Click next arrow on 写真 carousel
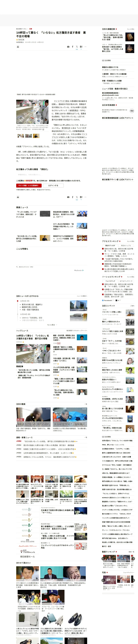Image resolution: width=138 pixels, height=644 pixels. (133, 580)
